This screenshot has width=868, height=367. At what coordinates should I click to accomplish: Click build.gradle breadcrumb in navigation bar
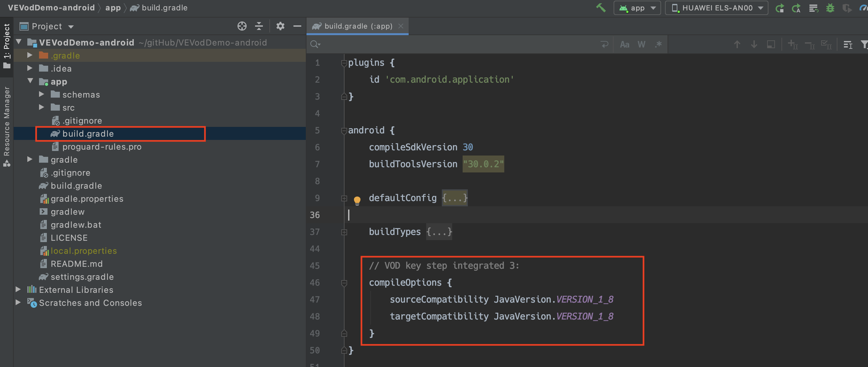[x=159, y=8]
